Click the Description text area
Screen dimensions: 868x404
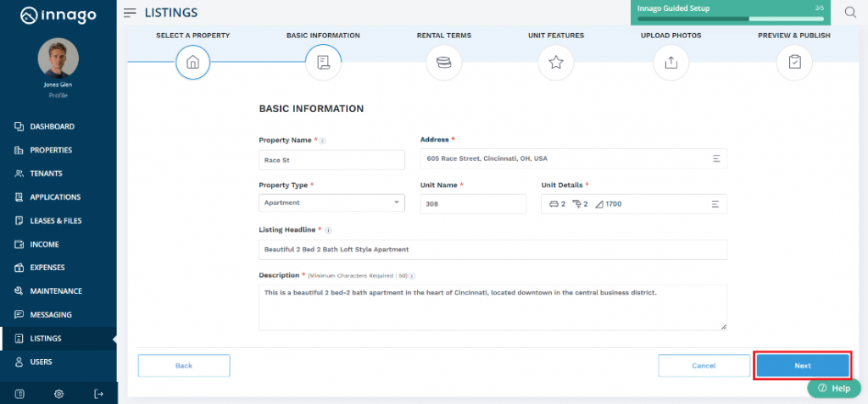tap(492, 307)
